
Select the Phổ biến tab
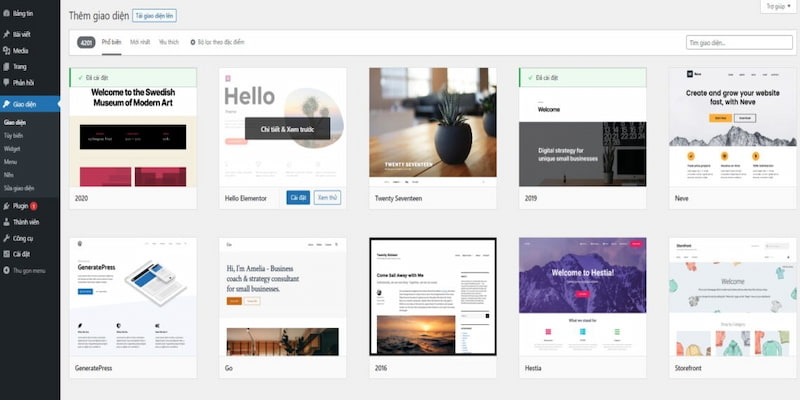click(x=111, y=42)
